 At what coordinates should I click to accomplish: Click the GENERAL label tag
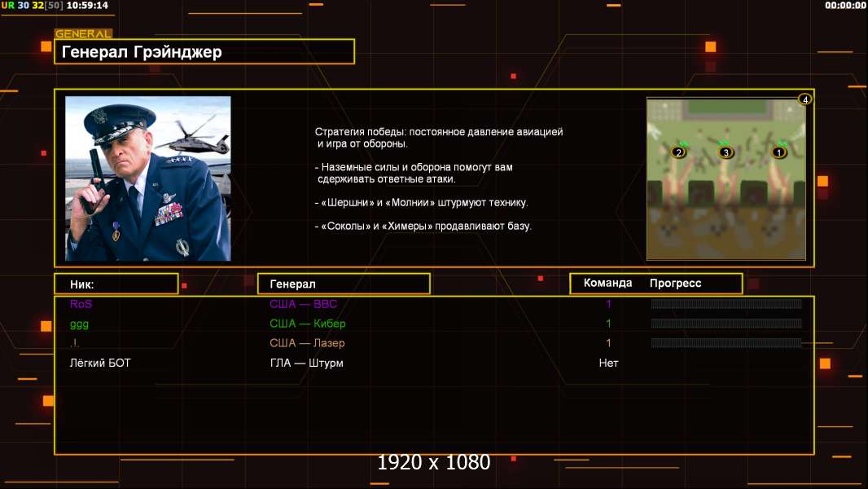(x=83, y=33)
